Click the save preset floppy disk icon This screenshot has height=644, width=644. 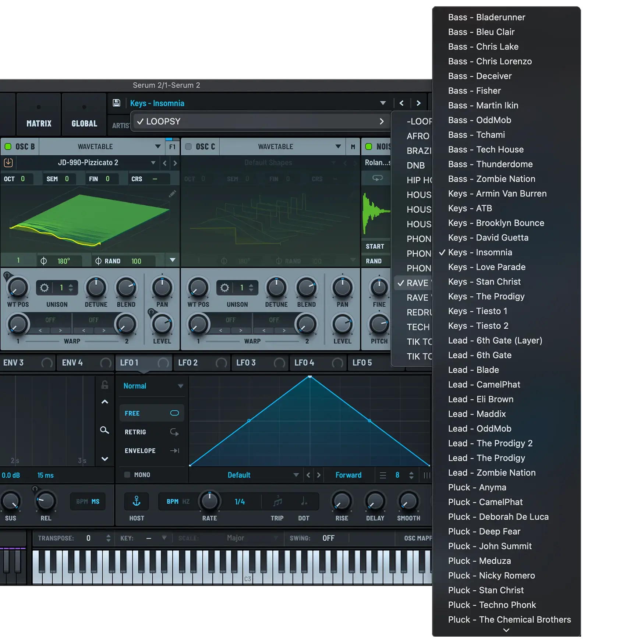[116, 103]
